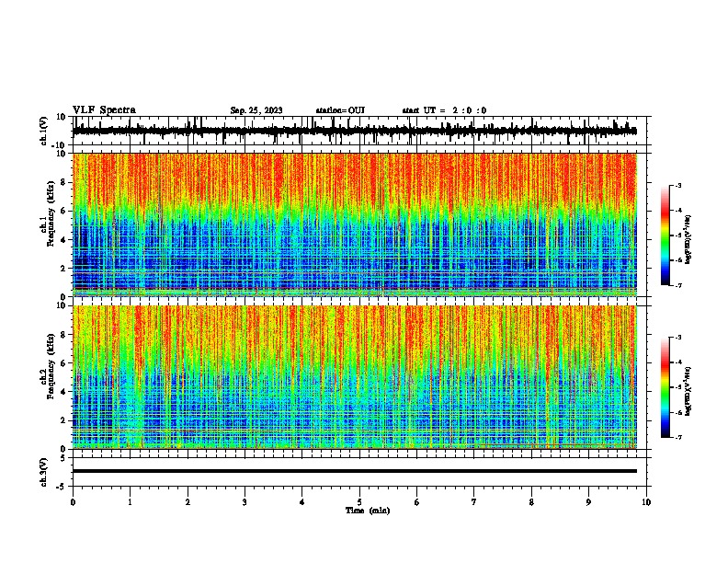The image size is (728, 563).
Task: Click the "6" kHz tick on ch.1 spectrogram axis
Action: pos(63,211)
